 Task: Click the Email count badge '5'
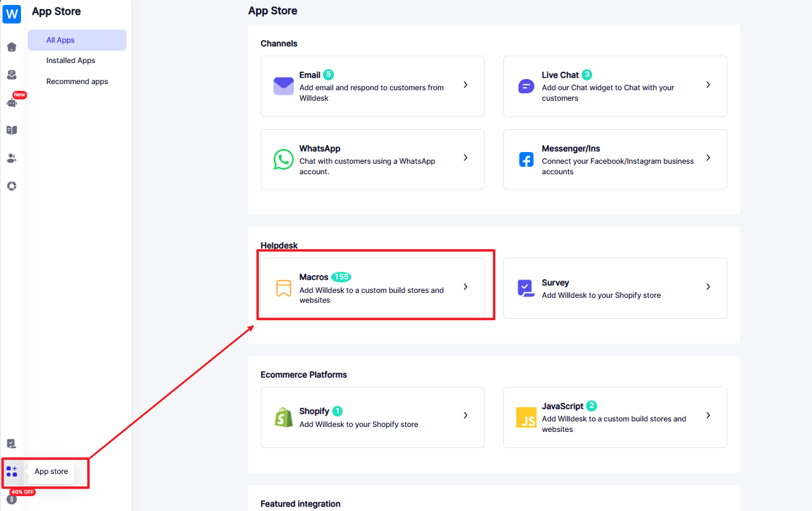click(x=329, y=75)
